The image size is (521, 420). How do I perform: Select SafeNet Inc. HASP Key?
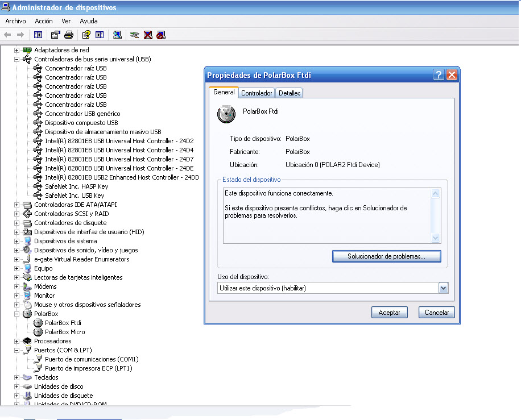point(76,186)
